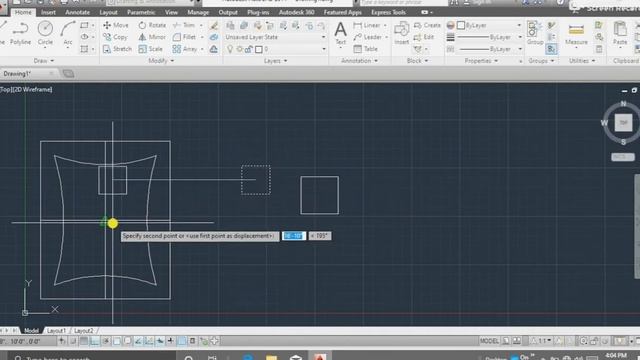Activate the Move command
This screenshot has width=640, height=360.
coord(116,25)
